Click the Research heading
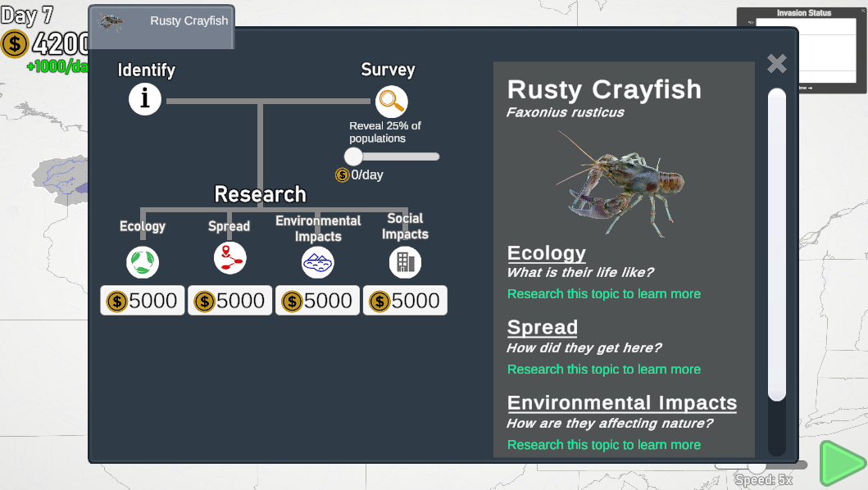Screen dimensions: 868x490 tap(260, 194)
